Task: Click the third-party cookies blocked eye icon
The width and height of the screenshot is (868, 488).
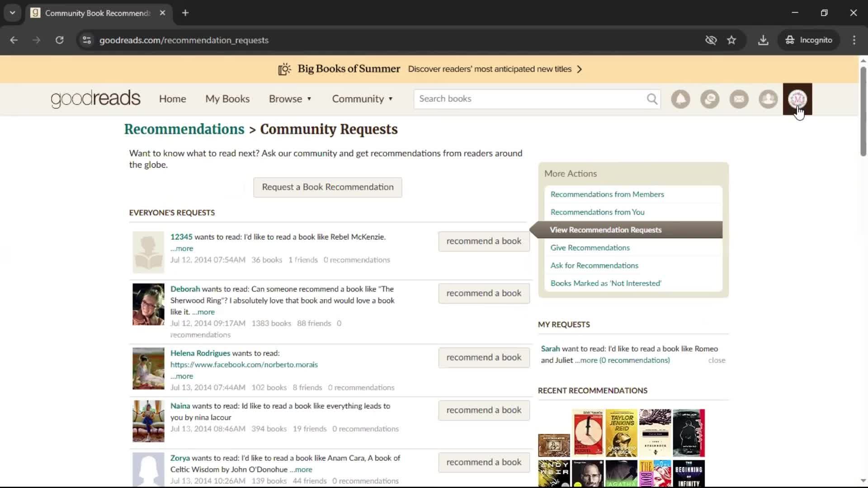Action: [x=711, y=40]
